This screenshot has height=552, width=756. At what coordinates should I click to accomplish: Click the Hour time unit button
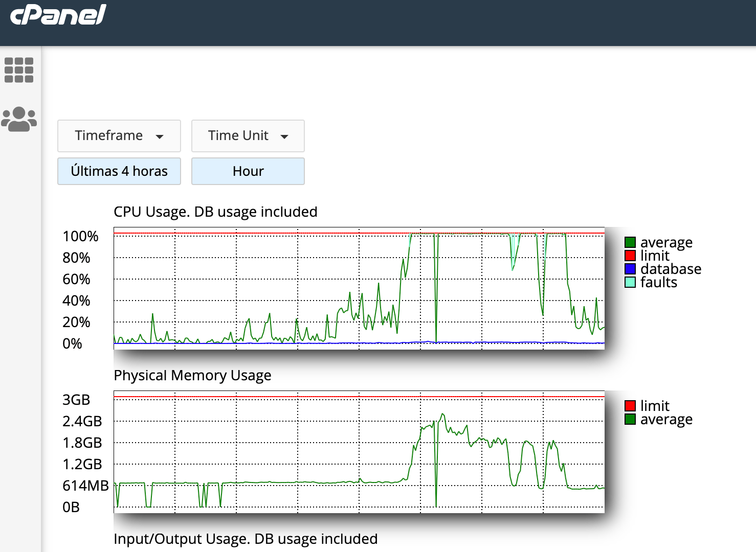point(248,171)
